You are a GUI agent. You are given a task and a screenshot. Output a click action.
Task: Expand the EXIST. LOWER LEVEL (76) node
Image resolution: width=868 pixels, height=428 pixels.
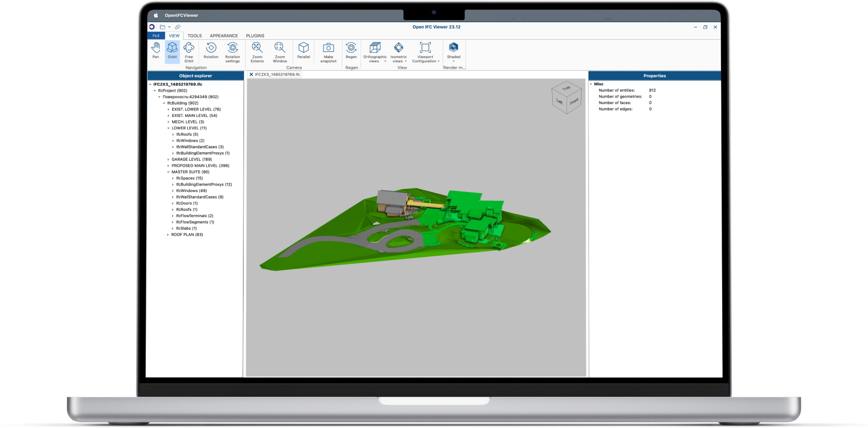tap(168, 109)
